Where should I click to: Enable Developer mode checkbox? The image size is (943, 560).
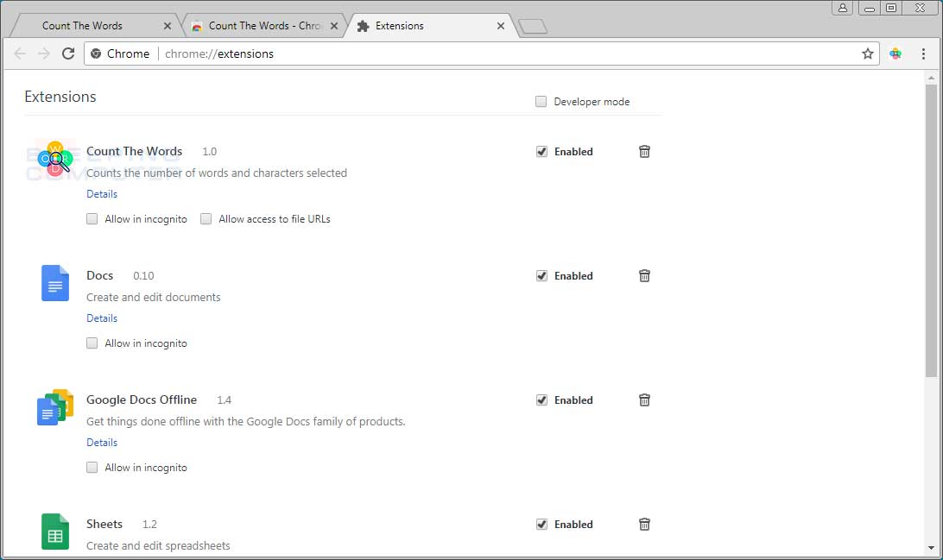coord(541,102)
